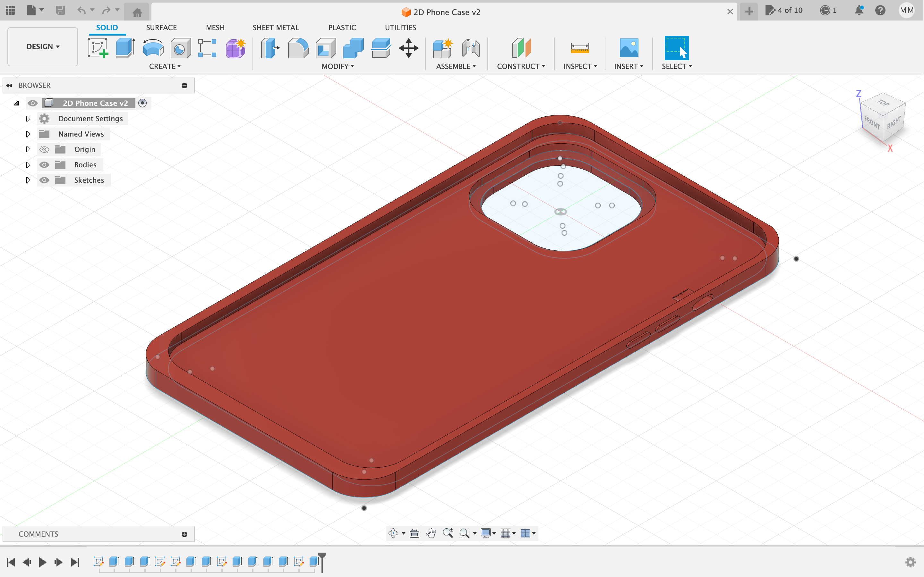Expand the Bodies folder
The width and height of the screenshot is (924, 577).
pyautogui.click(x=28, y=165)
